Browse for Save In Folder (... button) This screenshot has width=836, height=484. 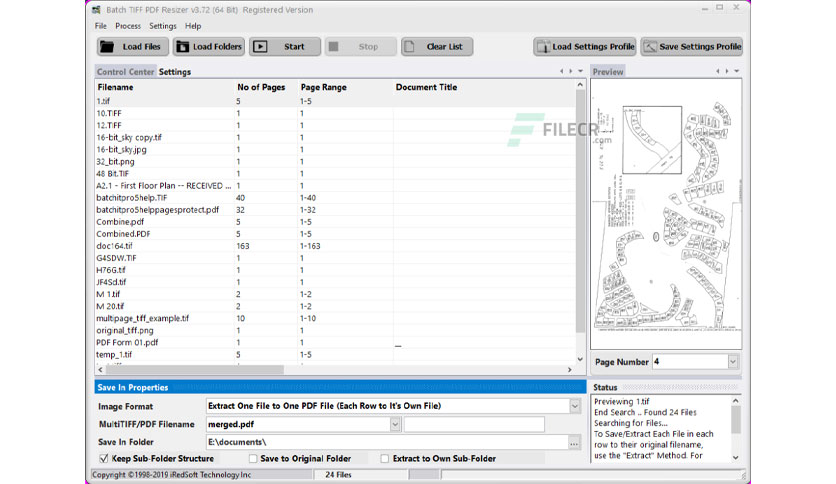click(574, 442)
